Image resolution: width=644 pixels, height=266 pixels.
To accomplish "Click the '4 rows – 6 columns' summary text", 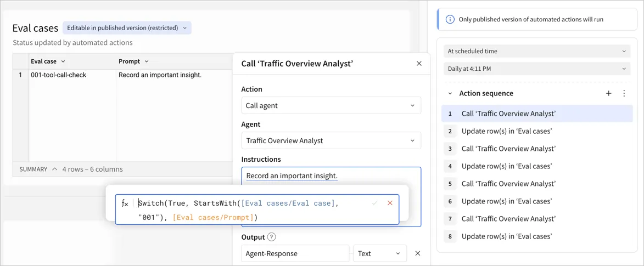I will (x=92, y=169).
